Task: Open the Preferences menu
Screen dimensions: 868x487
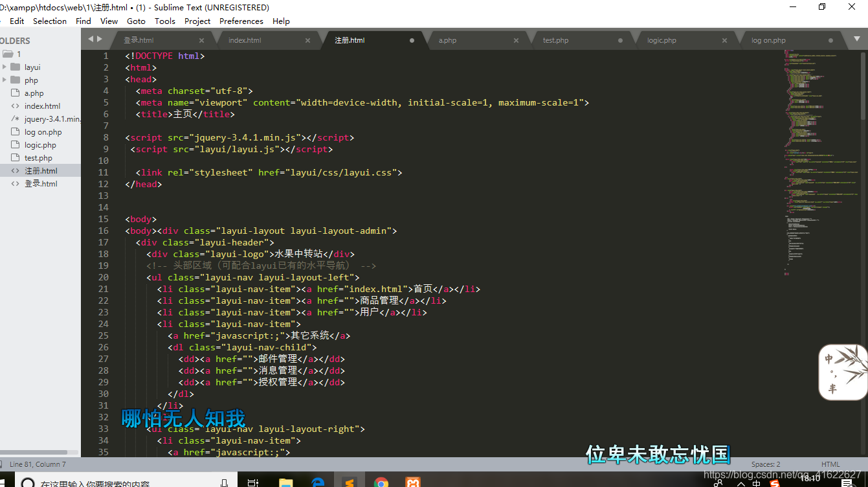Action: 241,21
